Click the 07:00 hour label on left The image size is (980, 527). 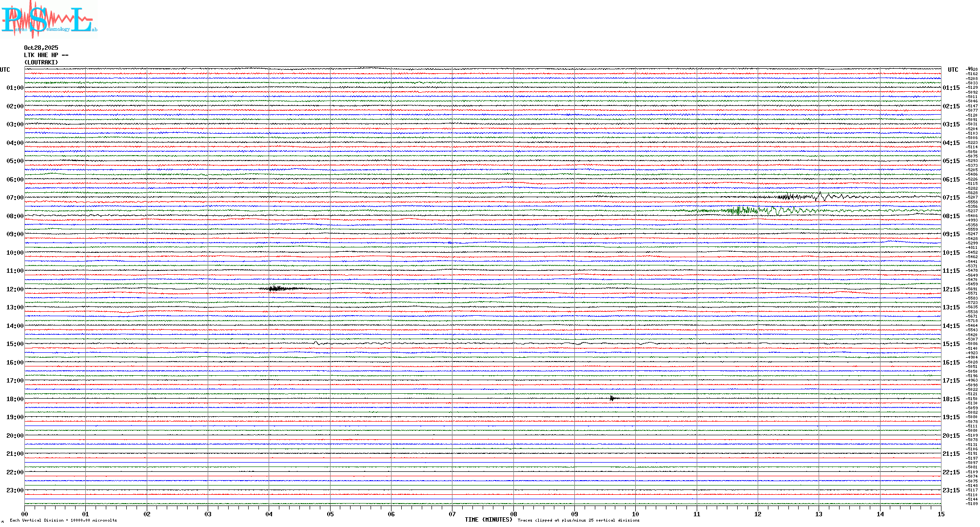(x=15, y=198)
